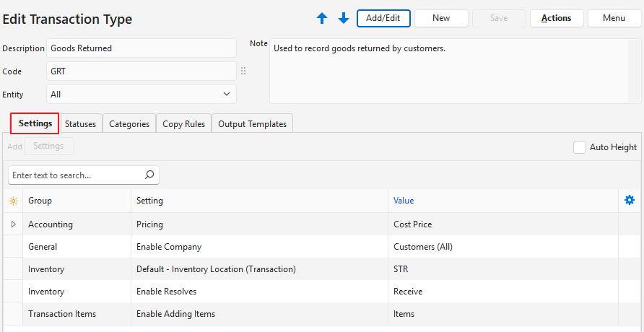The height and width of the screenshot is (332, 644).
Task: Focus the settings search box
Action: click(x=74, y=175)
